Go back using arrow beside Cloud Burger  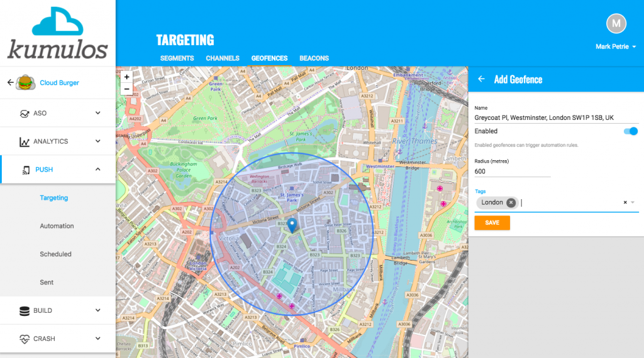[10, 82]
